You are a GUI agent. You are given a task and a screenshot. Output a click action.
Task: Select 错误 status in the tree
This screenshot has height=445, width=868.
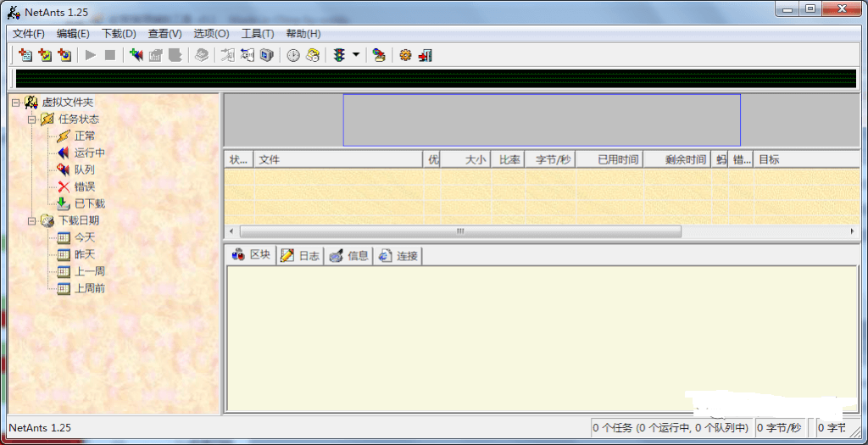[x=85, y=187]
